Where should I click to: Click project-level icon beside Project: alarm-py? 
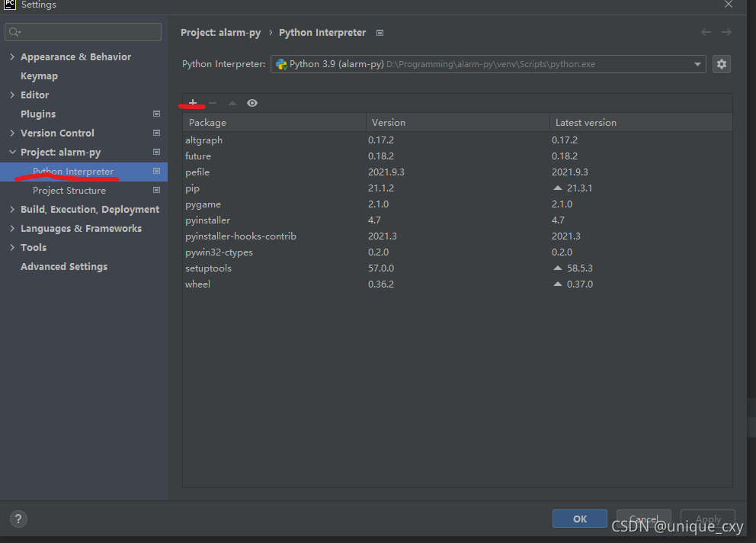[157, 152]
